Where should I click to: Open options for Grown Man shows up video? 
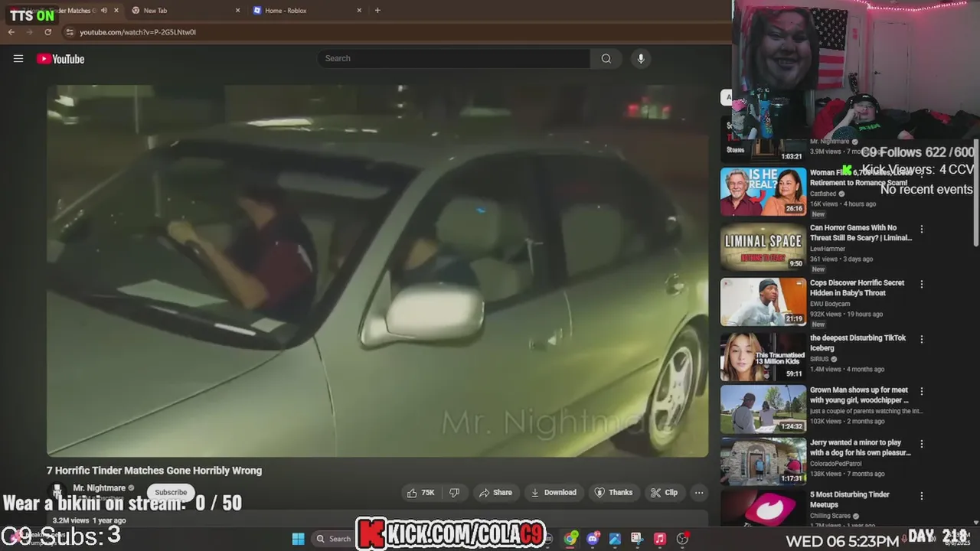coord(921,392)
